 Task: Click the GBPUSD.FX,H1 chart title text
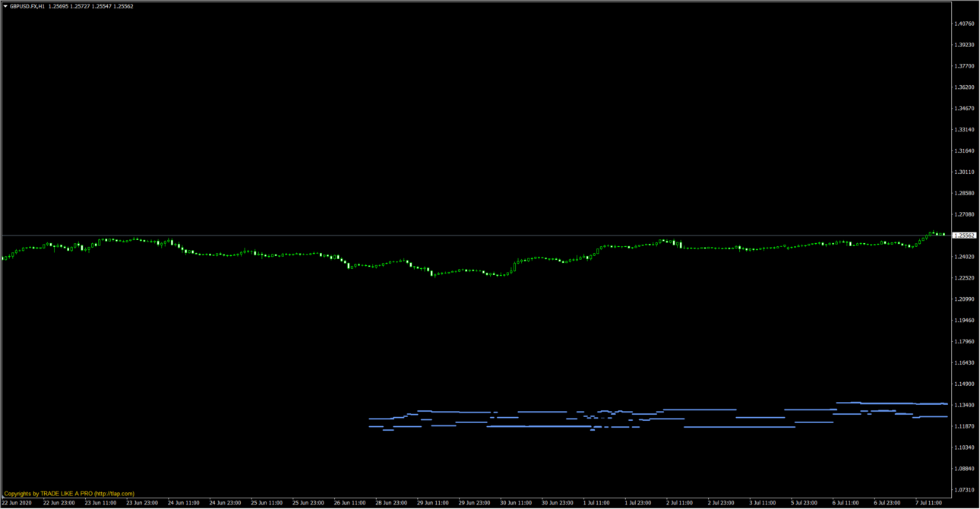pyautogui.click(x=27, y=6)
